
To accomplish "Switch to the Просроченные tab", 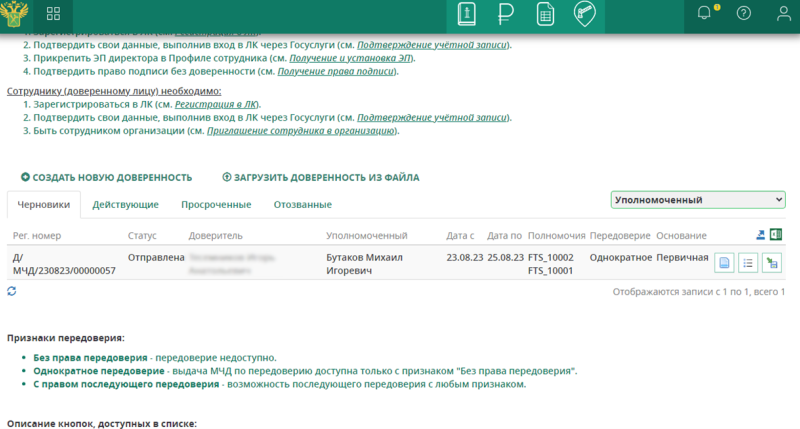I will coord(216,205).
